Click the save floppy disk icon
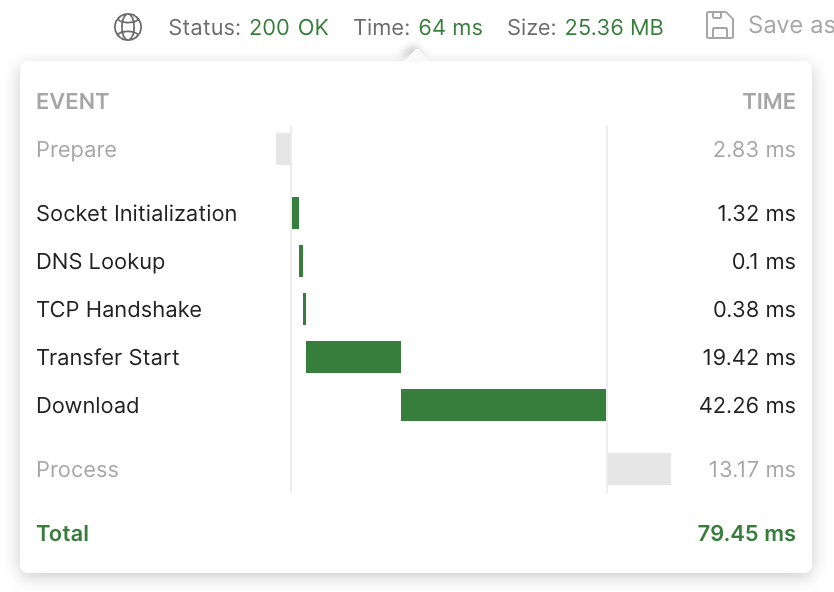Viewport: 834px width, 592px height. [720, 25]
